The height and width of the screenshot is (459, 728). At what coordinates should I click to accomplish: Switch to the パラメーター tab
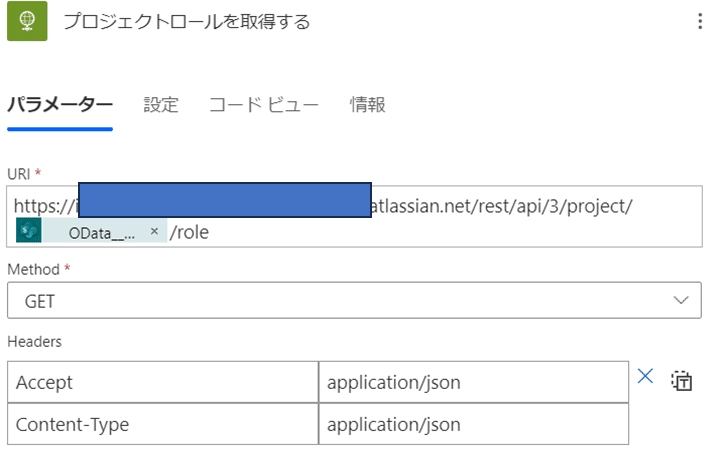click(60, 105)
